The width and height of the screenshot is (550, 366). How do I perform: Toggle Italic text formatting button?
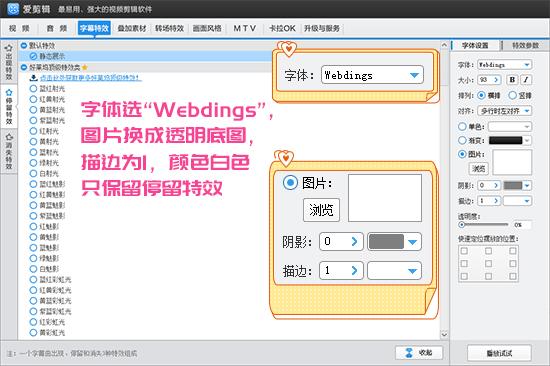tap(526, 80)
